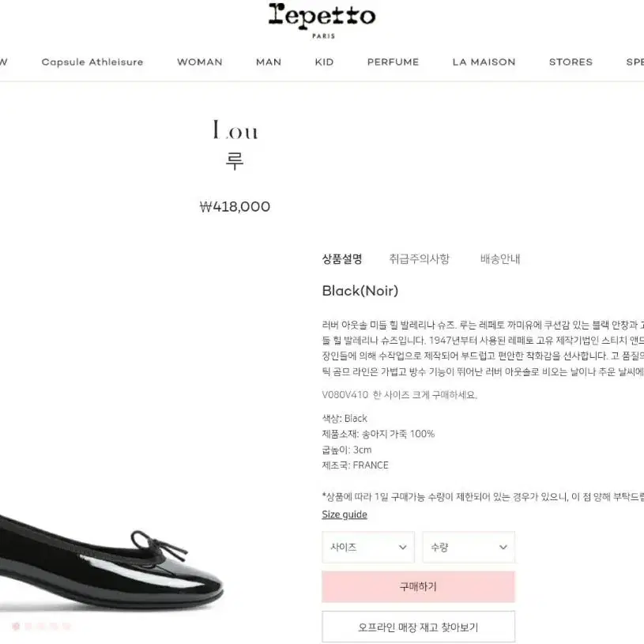Viewport: 644px width, 644px height.
Task: Open the 수량 quantity dropdown
Action: [469, 547]
